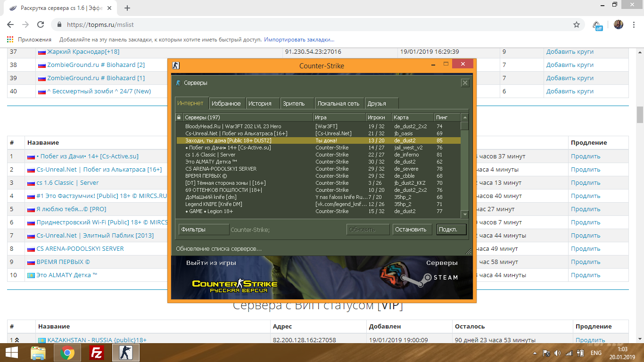This screenshot has height=362, width=644.
Task: Open Бессмертный зомби 24/7 (New) link
Action: coord(99,91)
